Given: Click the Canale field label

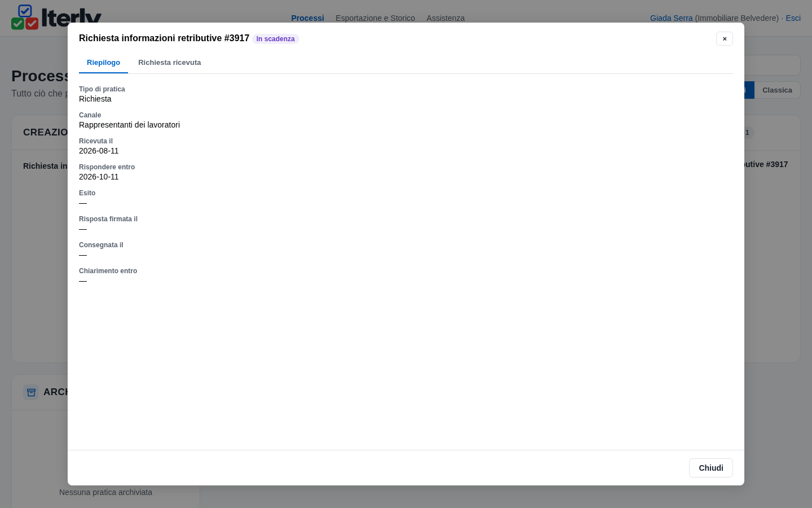Looking at the screenshot, I should coord(90,115).
